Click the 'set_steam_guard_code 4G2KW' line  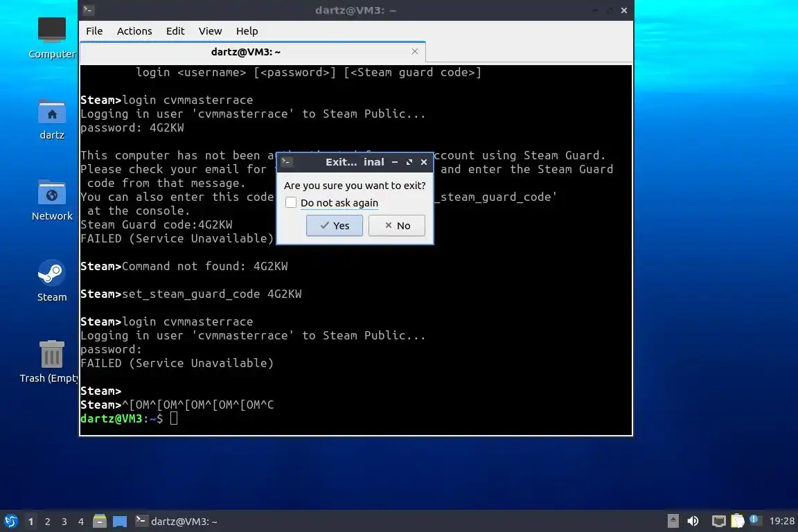click(x=191, y=294)
